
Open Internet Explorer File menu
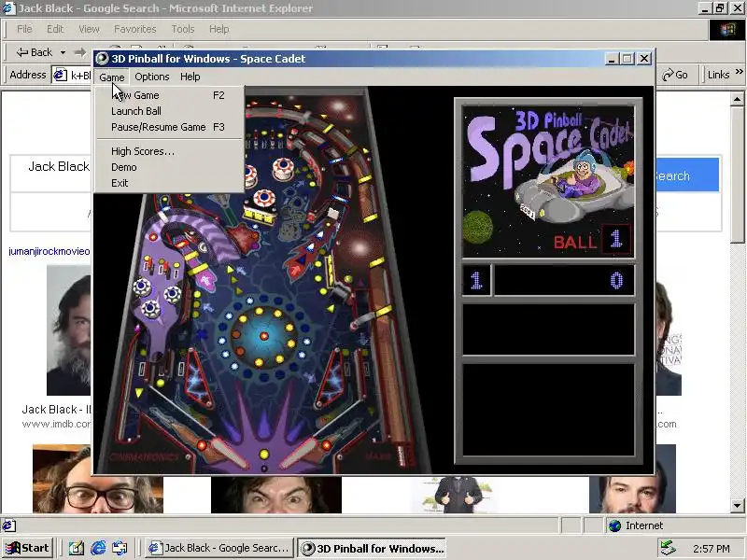pos(24,29)
